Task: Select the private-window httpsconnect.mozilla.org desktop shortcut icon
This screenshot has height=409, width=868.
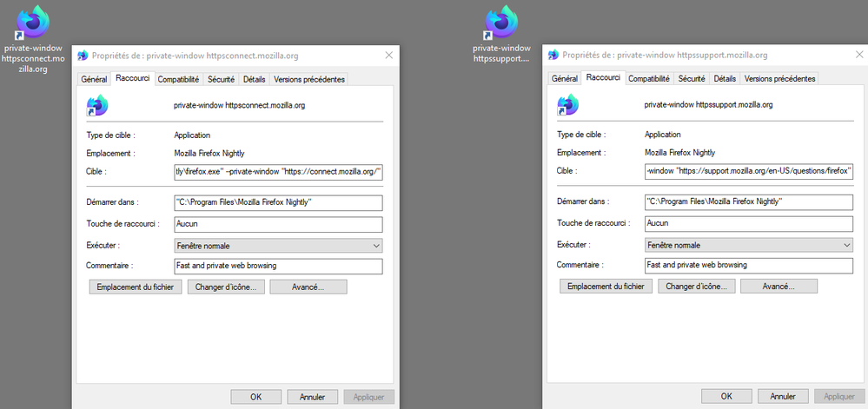Action: pos(33,22)
